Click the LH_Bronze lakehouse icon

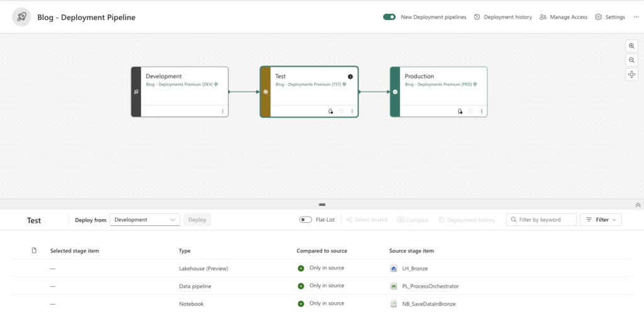[x=394, y=268]
